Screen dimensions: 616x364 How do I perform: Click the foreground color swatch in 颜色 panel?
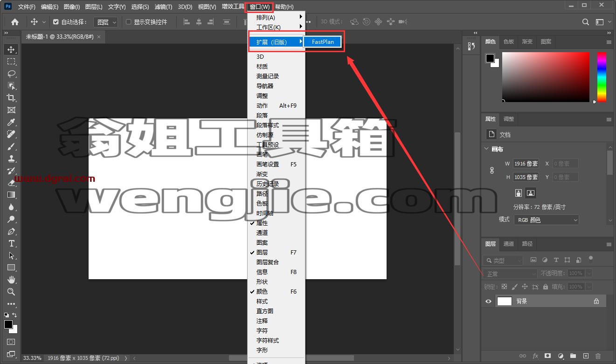[x=490, y=58]
